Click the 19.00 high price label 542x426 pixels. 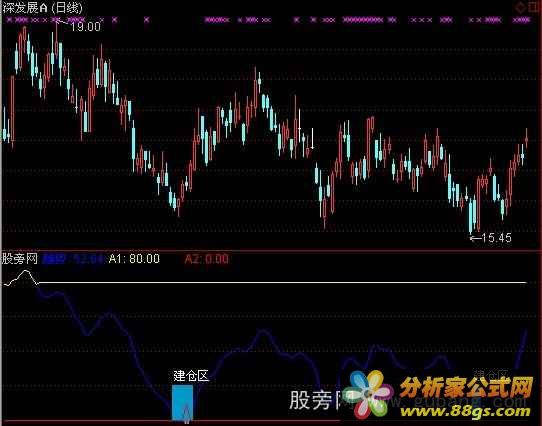point(86,27)
